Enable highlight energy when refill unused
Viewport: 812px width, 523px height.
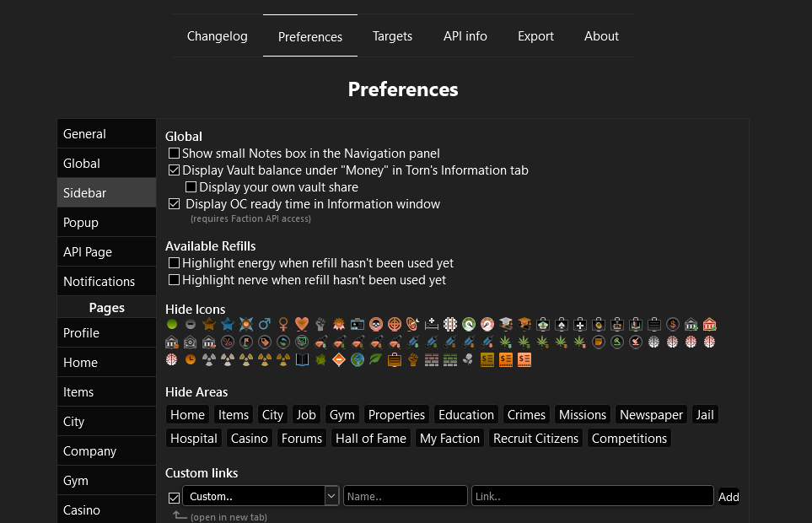click(x=174, y=263)
